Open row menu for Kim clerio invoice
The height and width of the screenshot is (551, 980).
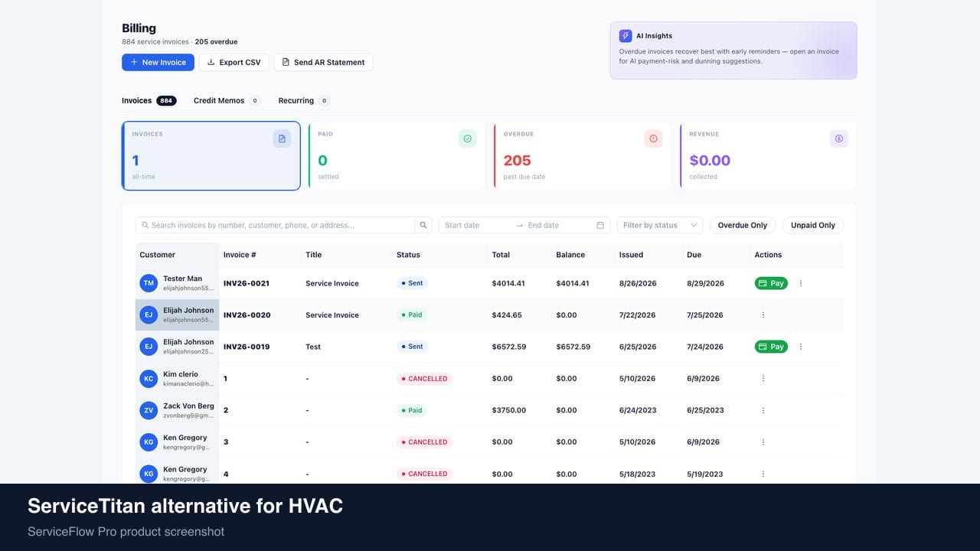pos(763,378)
